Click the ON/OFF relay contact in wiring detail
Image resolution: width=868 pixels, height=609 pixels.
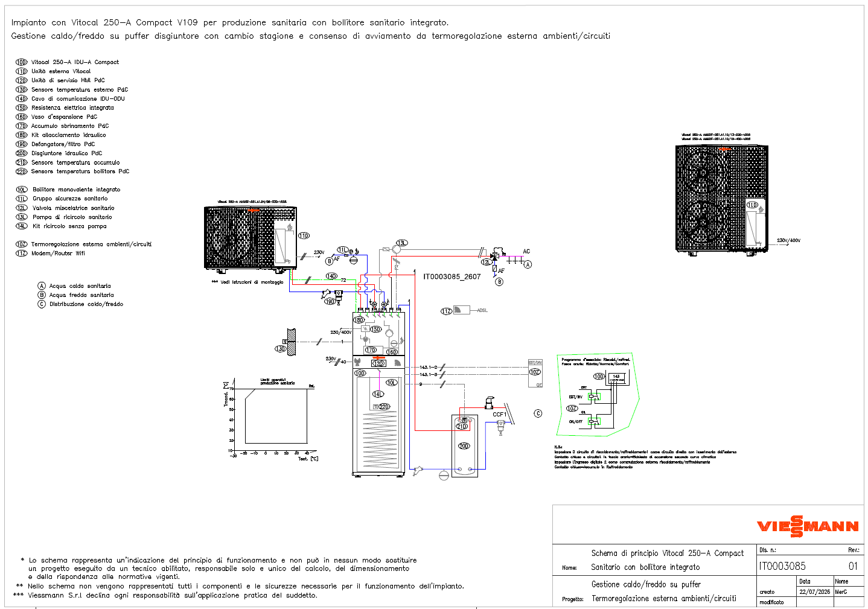595,421
